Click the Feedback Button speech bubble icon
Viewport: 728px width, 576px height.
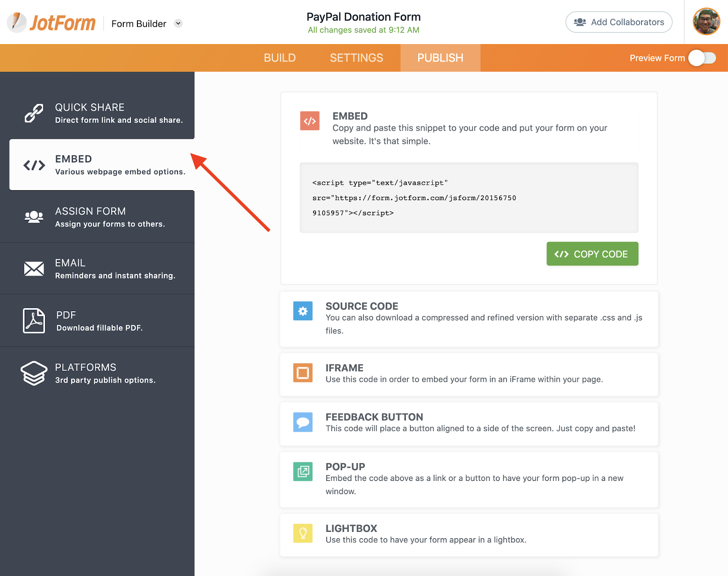point(303,422)
